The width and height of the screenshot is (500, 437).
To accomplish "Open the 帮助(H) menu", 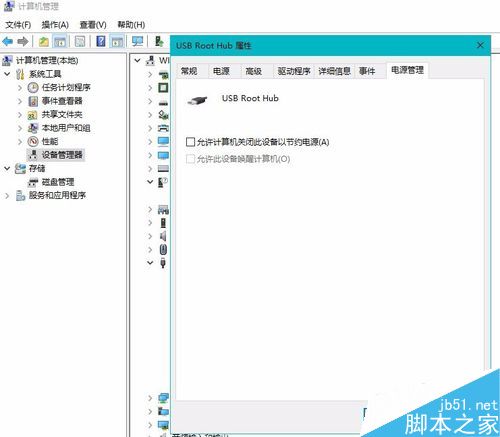I will 131,25.
